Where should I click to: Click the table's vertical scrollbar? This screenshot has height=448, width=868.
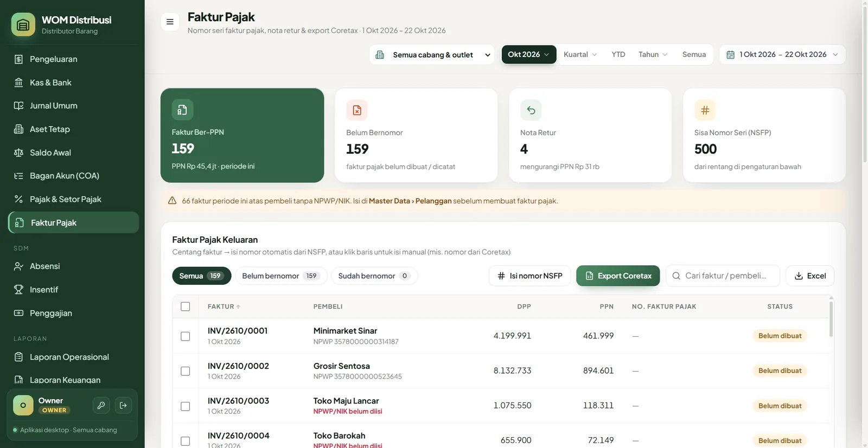(831, 319)
